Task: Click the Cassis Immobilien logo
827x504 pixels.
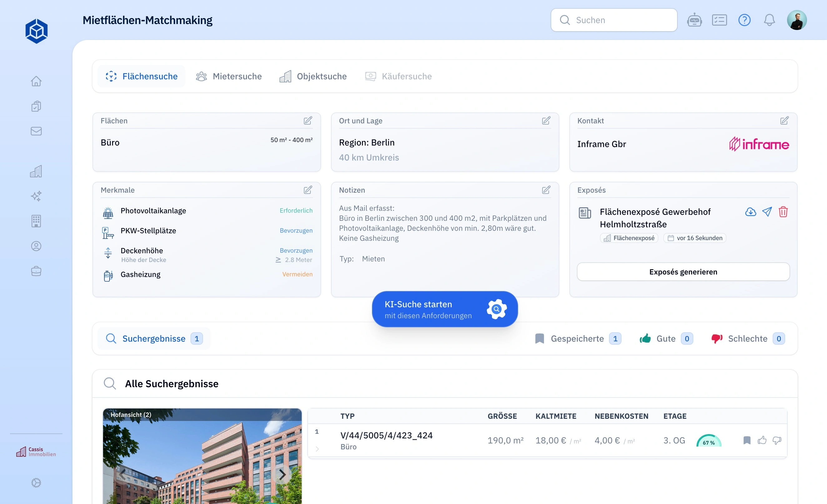Action: (36, 452)
